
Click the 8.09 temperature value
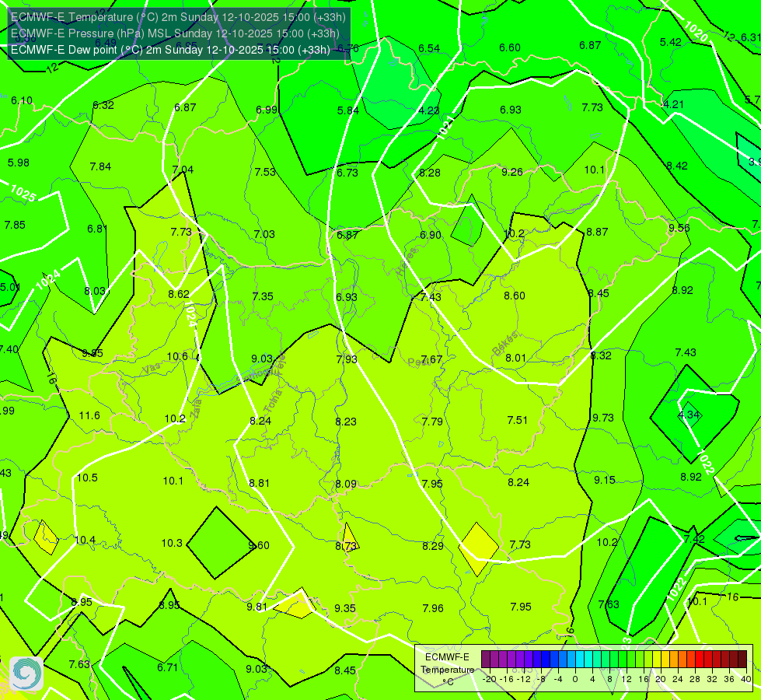[346, 485]
